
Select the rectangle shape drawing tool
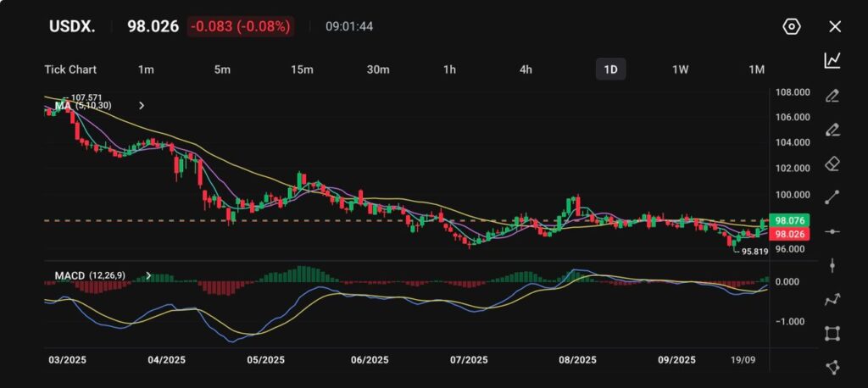(832, 333)
